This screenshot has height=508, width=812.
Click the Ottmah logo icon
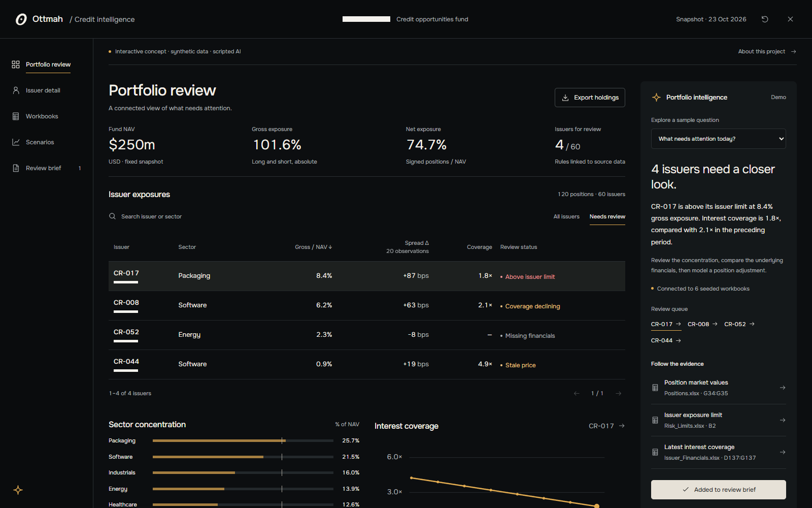tap(21, 19)
